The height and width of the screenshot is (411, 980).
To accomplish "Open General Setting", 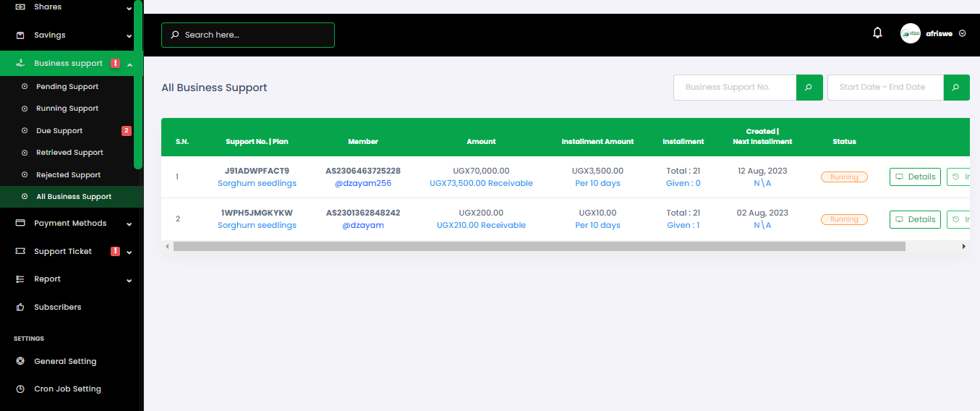I will pyautogui.click(x=65, y=361).
